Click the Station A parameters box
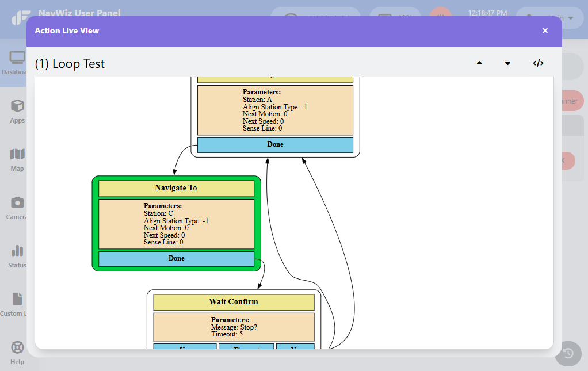Viewport: 588px width, 371px height. (275, 110)
